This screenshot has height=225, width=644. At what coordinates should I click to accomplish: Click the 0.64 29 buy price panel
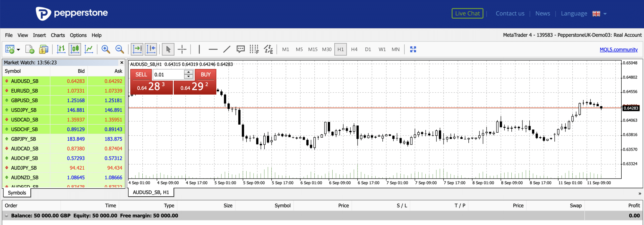pos(195,87)
